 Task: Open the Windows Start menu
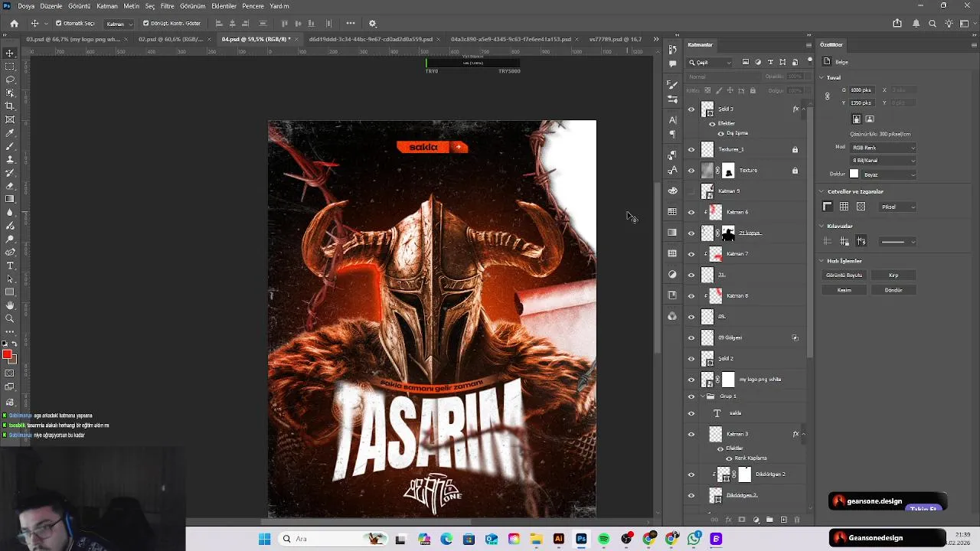coord(264,539)
